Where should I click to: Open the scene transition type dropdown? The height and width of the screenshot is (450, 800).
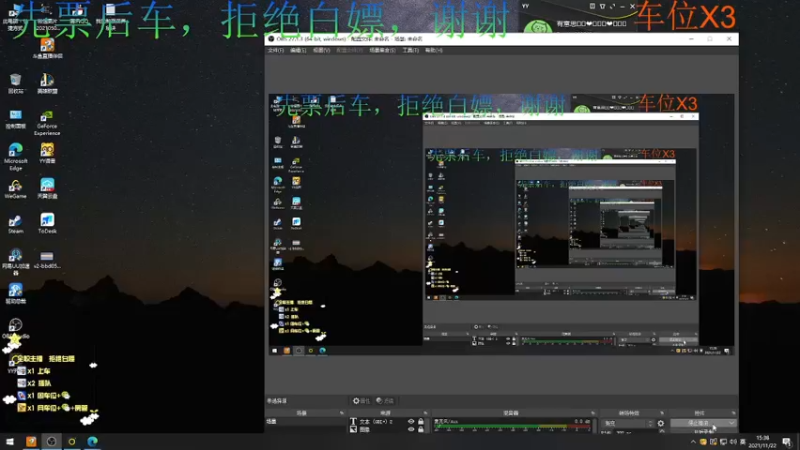[x=629, y=423]
